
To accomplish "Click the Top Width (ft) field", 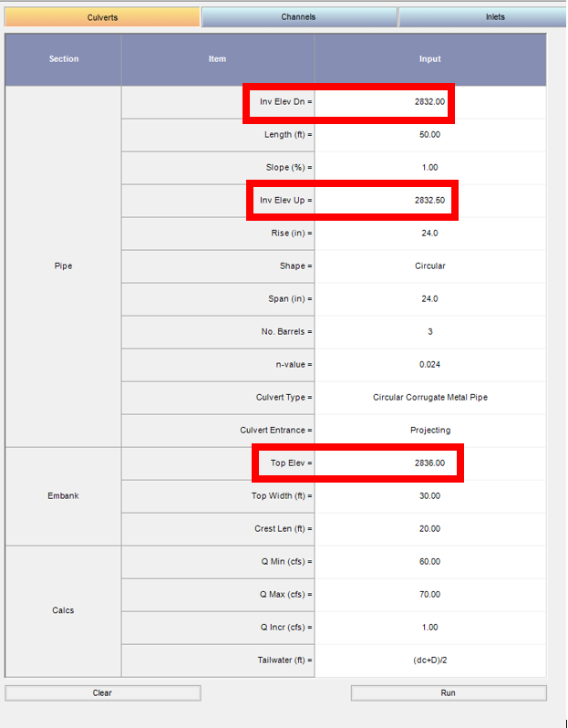I will [x=429, y=496].
